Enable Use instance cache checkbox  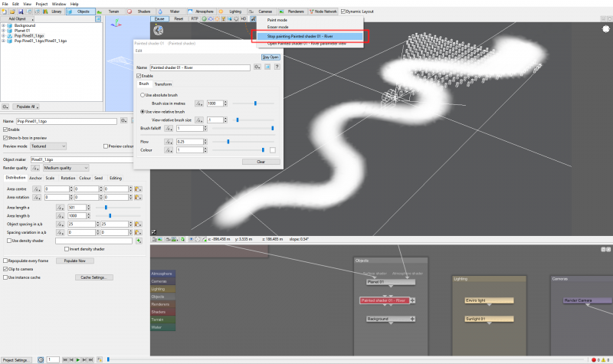coord(5,277)
